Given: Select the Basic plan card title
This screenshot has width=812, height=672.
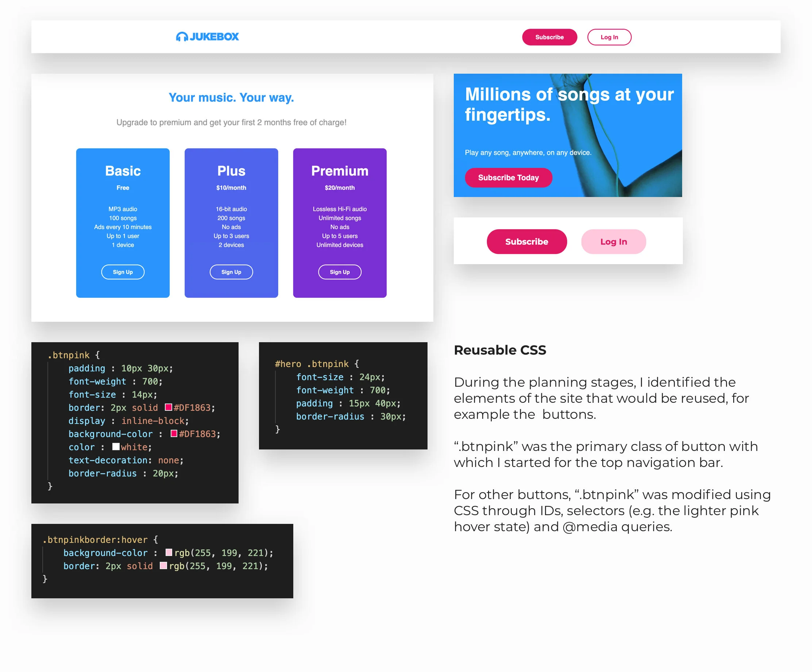Looking at the screenshot, I should point(123,171).
